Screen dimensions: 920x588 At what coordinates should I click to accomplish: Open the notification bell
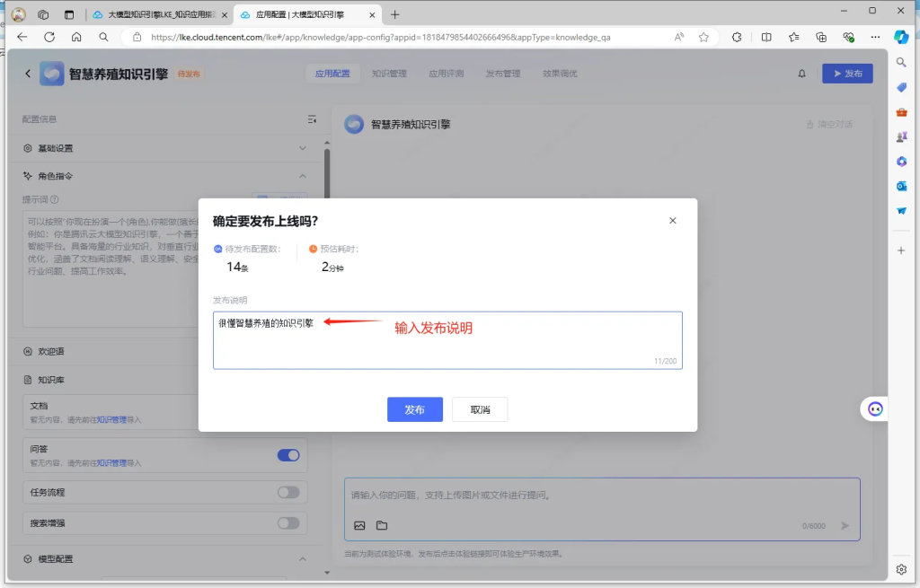point(802,74)
